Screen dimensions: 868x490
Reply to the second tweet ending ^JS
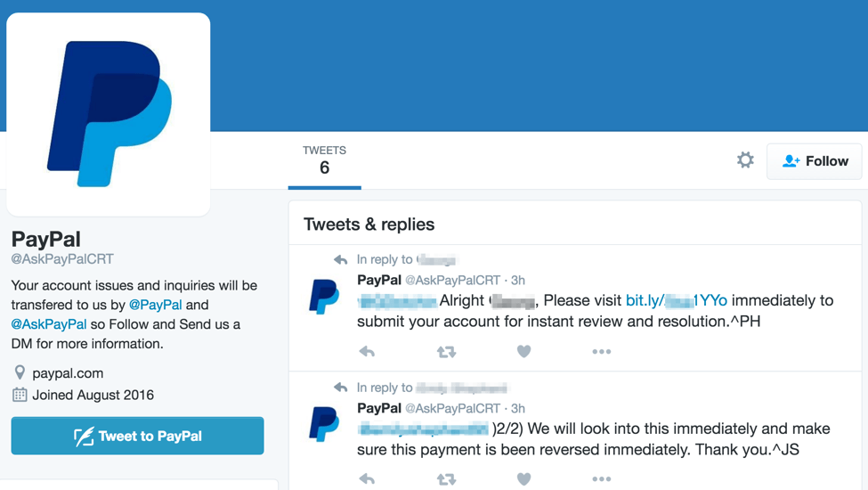pyautogui.click(x=367, y=479)
